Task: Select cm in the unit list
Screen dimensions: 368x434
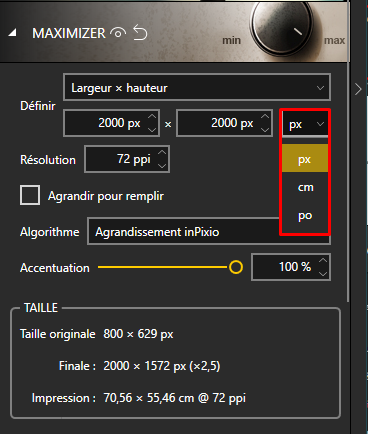Action: point(305,187)
